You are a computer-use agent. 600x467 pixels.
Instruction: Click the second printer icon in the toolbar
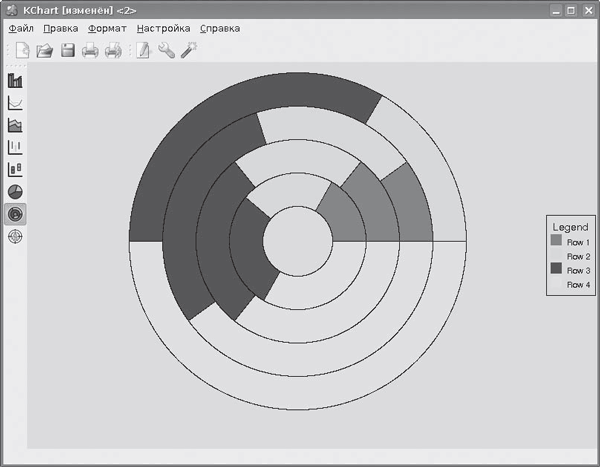click(x=113, y=51)
